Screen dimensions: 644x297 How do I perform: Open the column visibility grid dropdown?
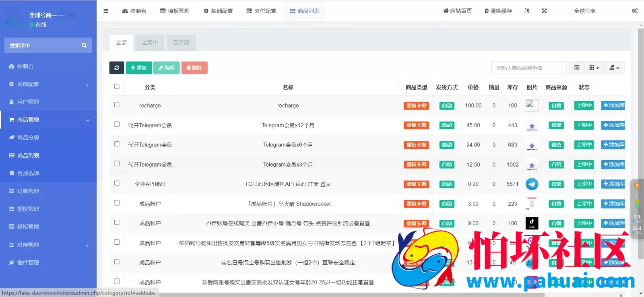pyautogui.click(x=594, y=68)
